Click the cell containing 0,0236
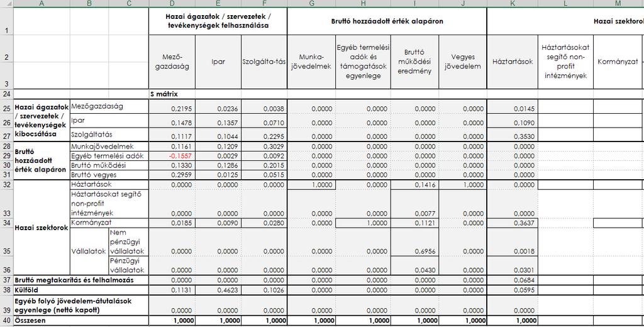The height and width of the screenshot is (327, 644). click(x=218, y=106)
